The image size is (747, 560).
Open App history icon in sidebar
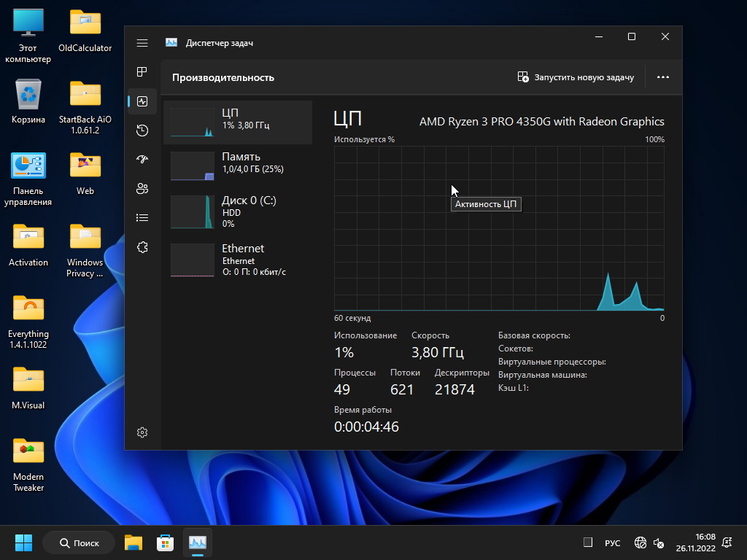point(142,131)
